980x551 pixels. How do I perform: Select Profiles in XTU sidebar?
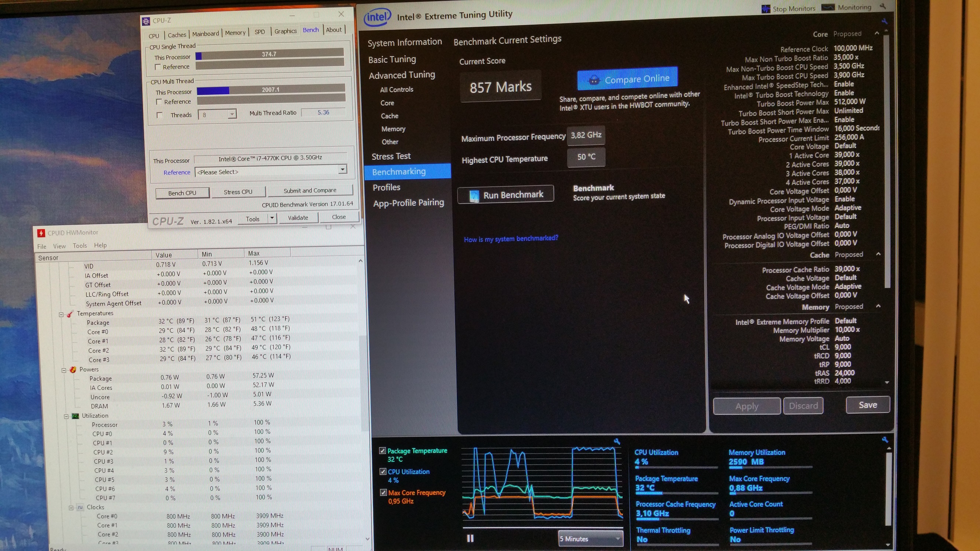pyautogui.click(x=387, y=187)
